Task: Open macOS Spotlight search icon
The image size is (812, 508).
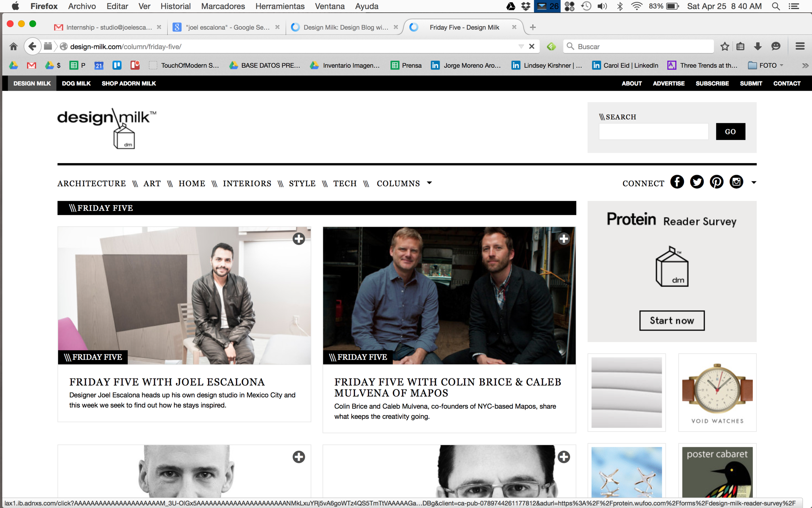Action: click(x=775, y=6)
